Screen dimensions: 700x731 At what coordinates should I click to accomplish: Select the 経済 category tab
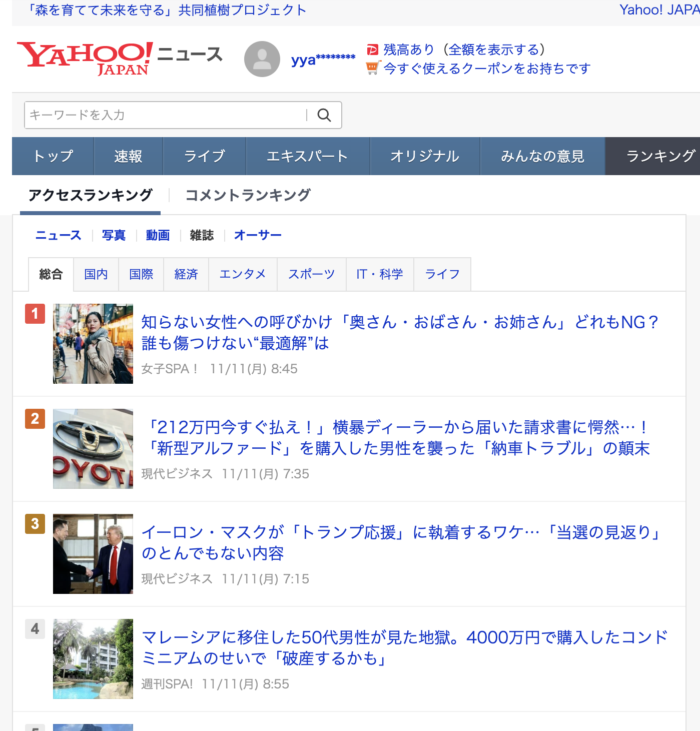[186, 274]
